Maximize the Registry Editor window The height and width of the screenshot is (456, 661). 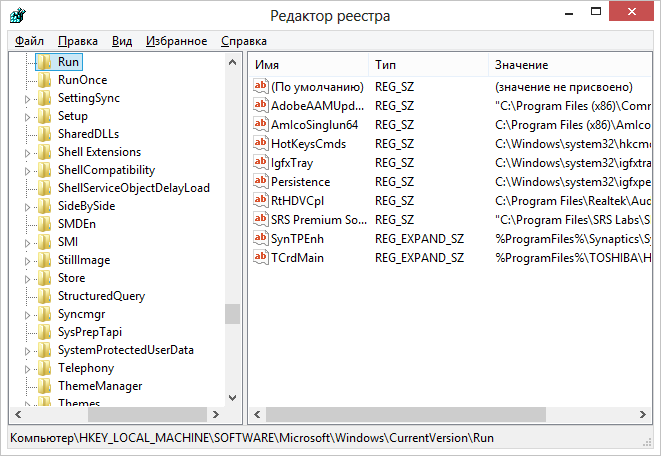click(596, 11)
